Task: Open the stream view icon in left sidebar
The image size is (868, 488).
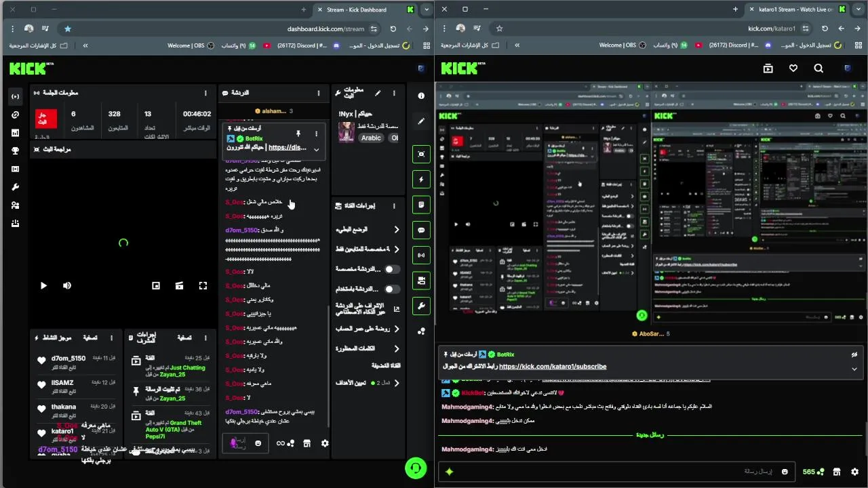Action: (15, 97)
